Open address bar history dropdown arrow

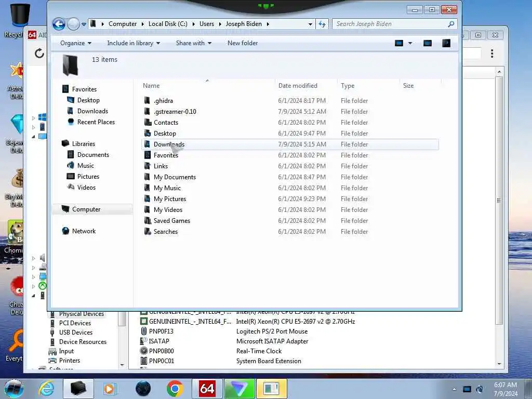click(310, 24)
